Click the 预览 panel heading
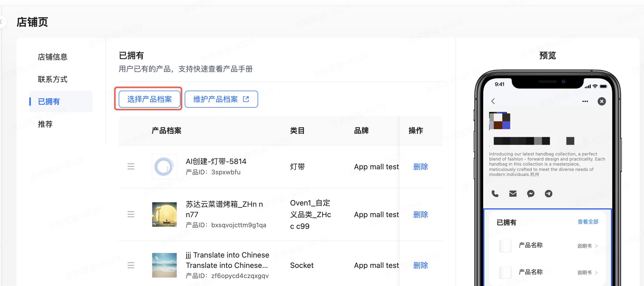The height and width of the screenshot is (286, 644). [x=547, y=56]
